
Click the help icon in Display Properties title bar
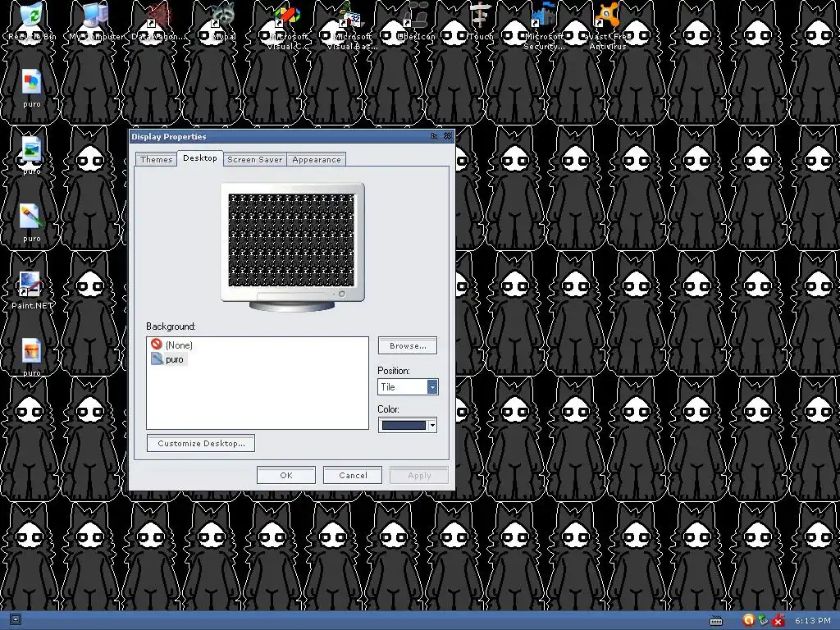[435, 136]
